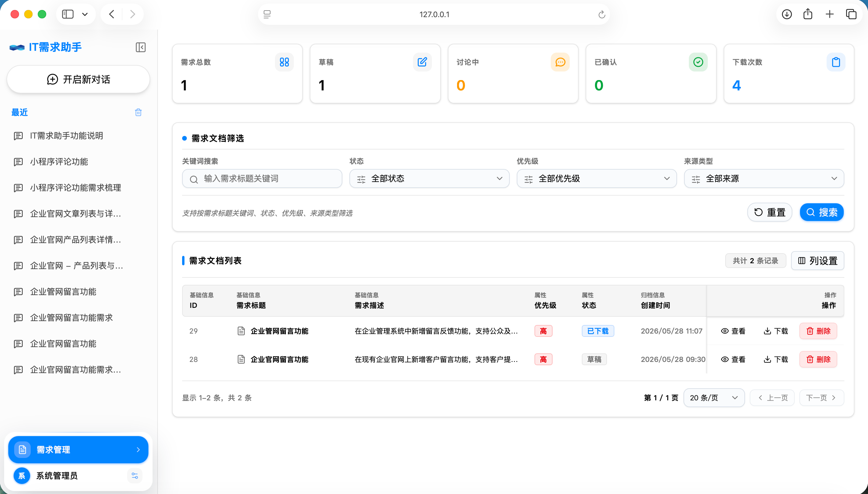Download requirement 28 with 下载

pyautogui.click(x=775, y=359)
